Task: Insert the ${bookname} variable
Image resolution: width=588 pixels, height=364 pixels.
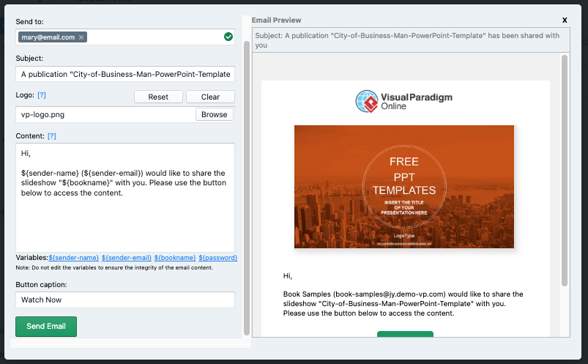Action: point(175,258)
